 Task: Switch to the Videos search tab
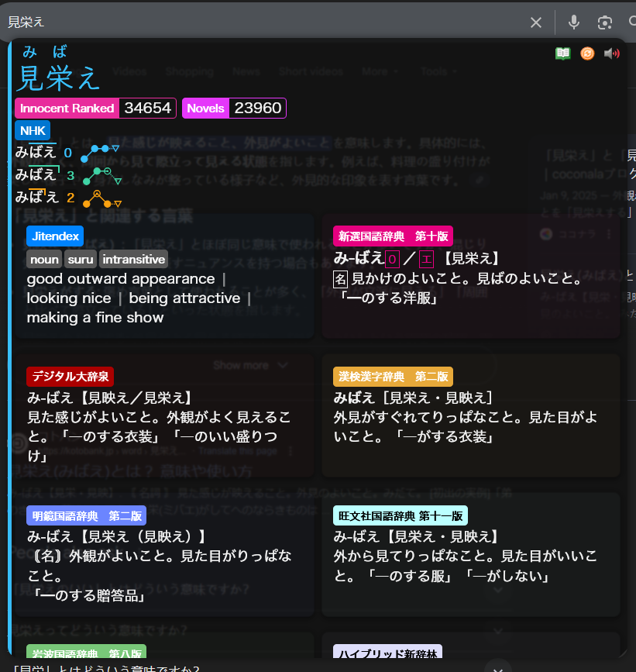pos(129,71)
